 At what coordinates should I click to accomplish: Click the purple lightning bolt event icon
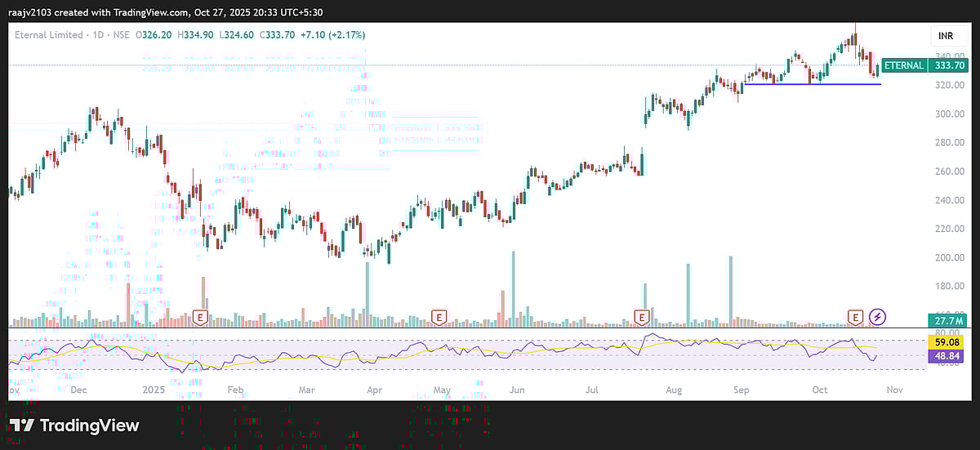point(878,316)
